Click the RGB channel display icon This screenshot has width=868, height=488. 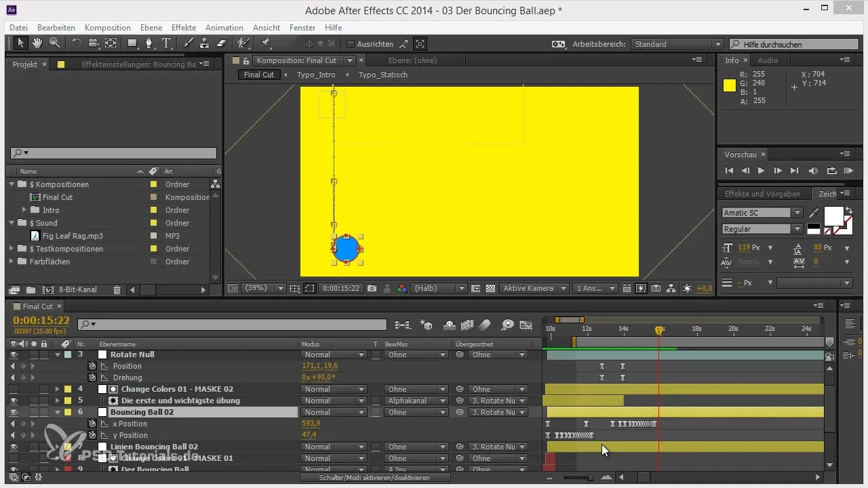pos(402,288)
